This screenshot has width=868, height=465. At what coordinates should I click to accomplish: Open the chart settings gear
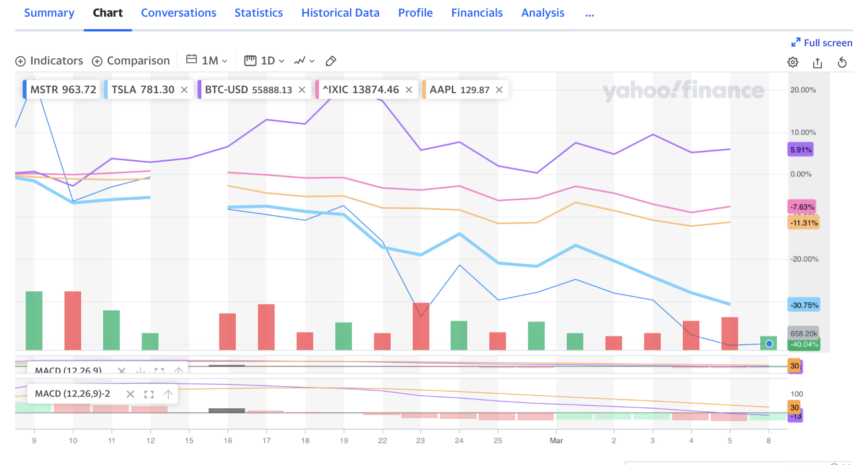(793, 62)
